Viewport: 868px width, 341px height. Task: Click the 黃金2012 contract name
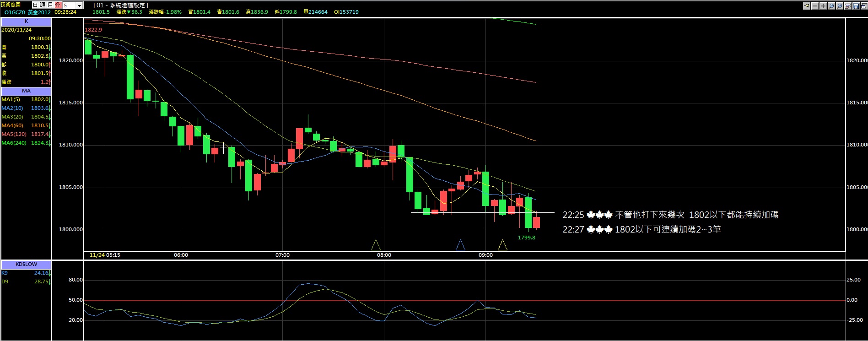tap(39, 12)
